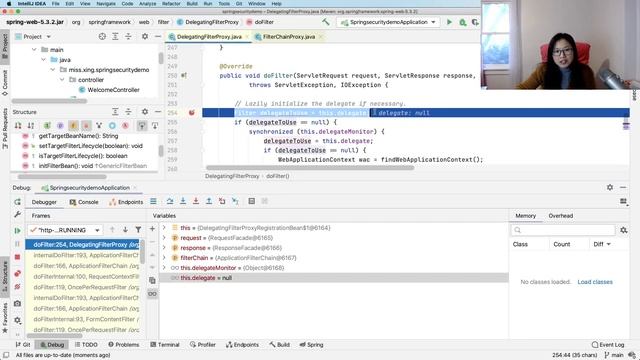The width and height of the screenshot is (640, 360).
Task: Click the main git branch widget
Action: point(614,355)
